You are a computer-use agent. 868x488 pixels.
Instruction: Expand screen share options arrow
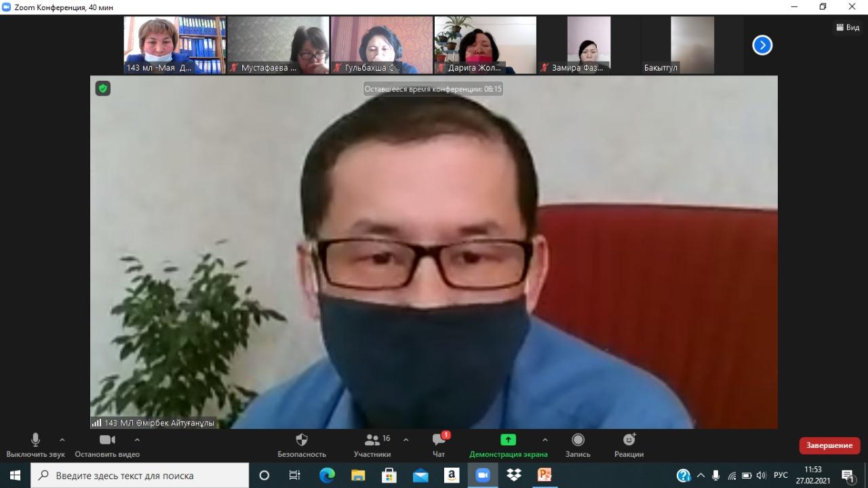pyautogui.click(x=545, y=439)
